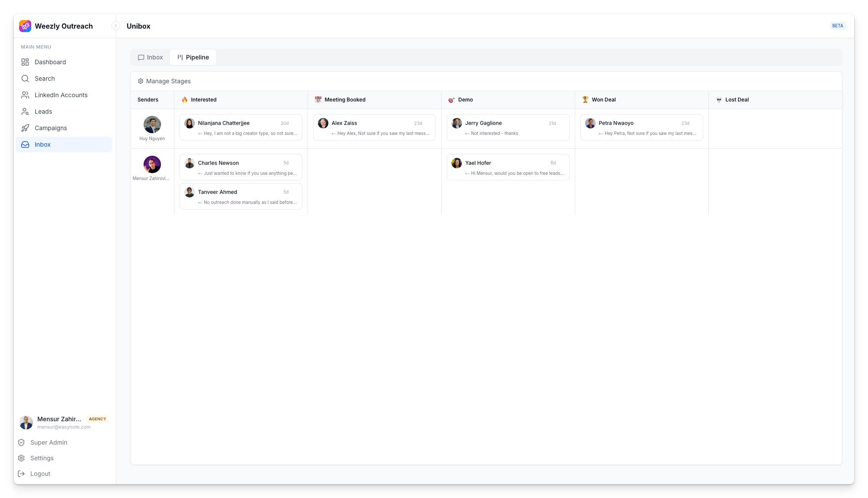The height and width of the screenshot is (498, 868).
Task: Open Petra Nwaoyo's conversation card
Action: point(642,128)
